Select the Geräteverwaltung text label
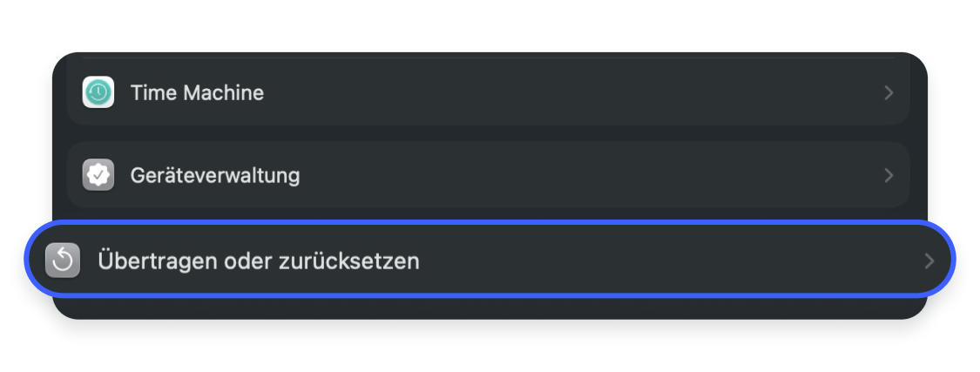Image resolution: width=980 pixels, height=372 pixels. tap(215, 175)
